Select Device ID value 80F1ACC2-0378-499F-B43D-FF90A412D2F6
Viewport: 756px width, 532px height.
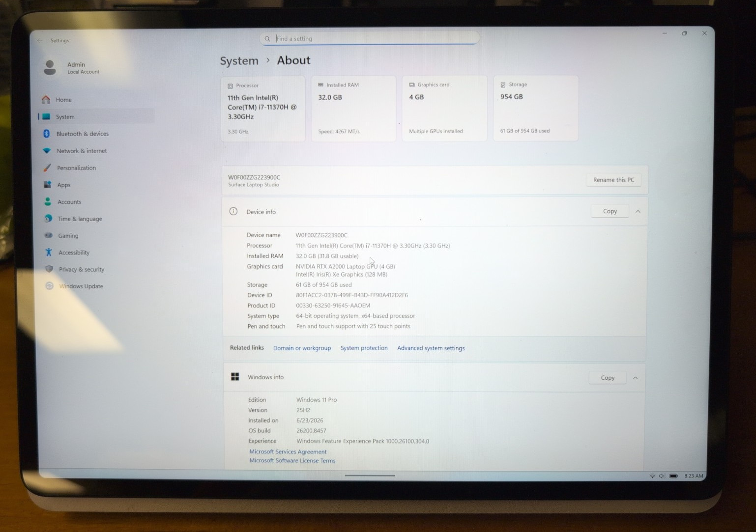click(x=352, y=295)
